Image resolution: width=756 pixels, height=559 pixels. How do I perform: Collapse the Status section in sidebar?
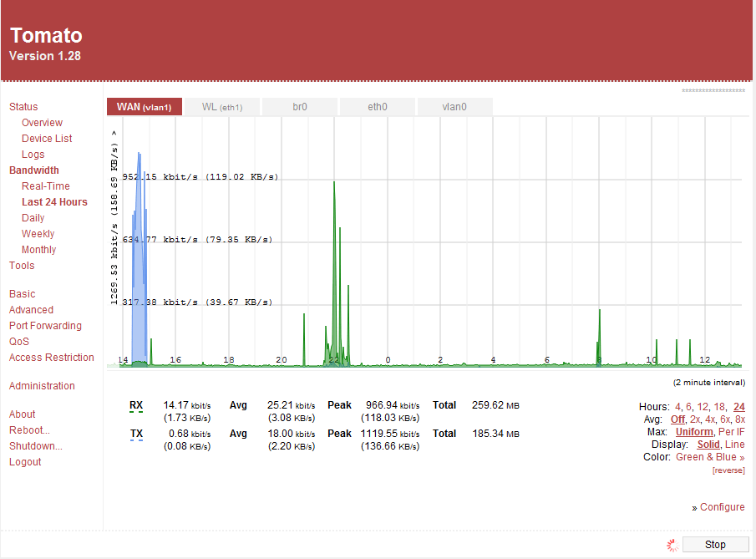pos(23,106)
